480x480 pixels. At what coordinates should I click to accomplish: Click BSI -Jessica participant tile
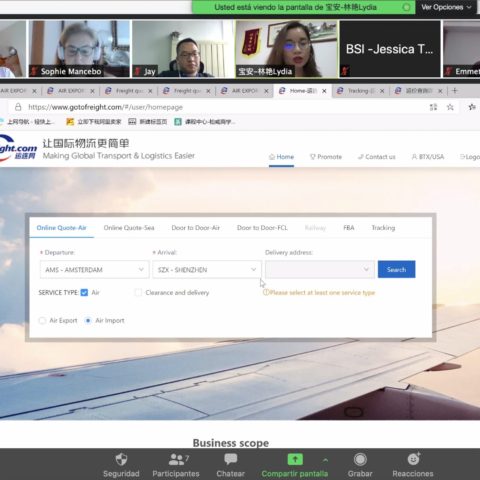click(390, 49)
